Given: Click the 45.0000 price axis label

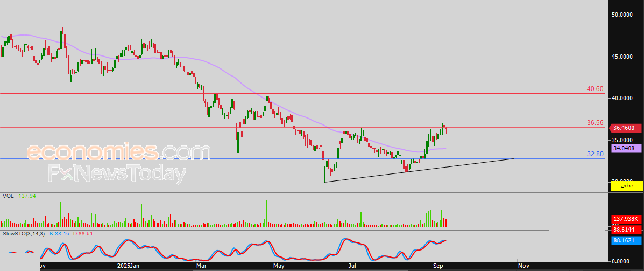Looking at the screenshot, I should 622,57.
